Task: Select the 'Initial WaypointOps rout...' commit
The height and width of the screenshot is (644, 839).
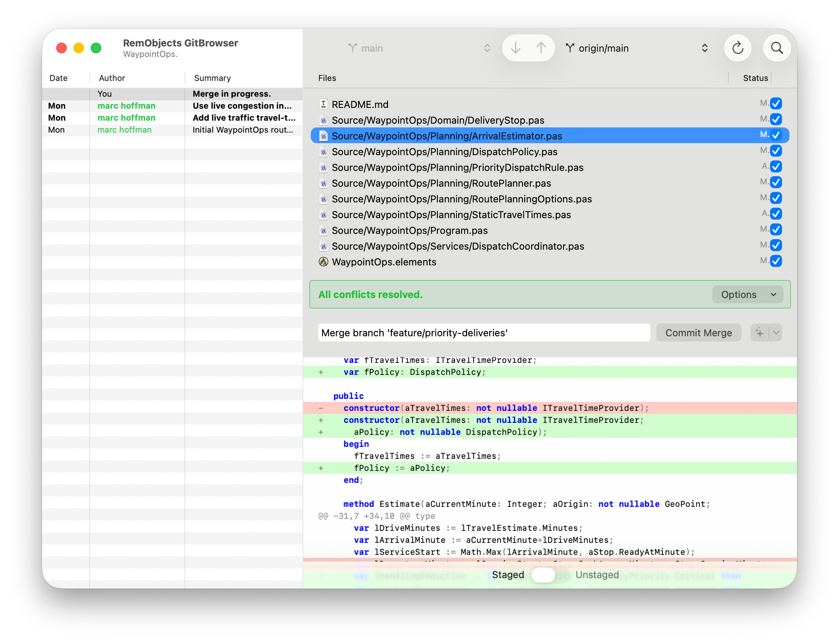Action: click(x=172, y=130)
